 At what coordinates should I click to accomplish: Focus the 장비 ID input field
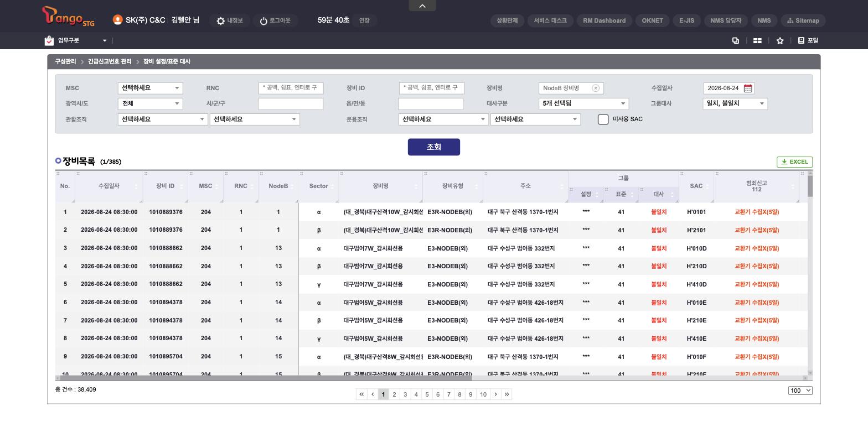431,88
